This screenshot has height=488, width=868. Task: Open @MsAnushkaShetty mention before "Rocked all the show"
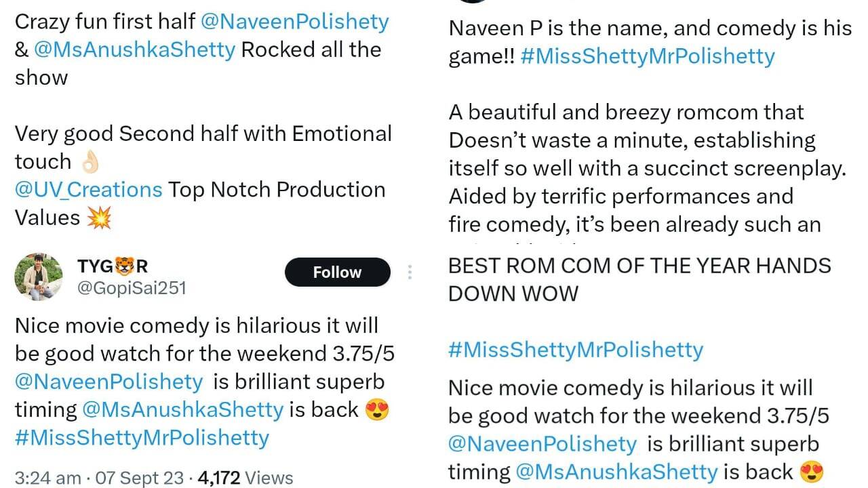click(x=134, y=50)
